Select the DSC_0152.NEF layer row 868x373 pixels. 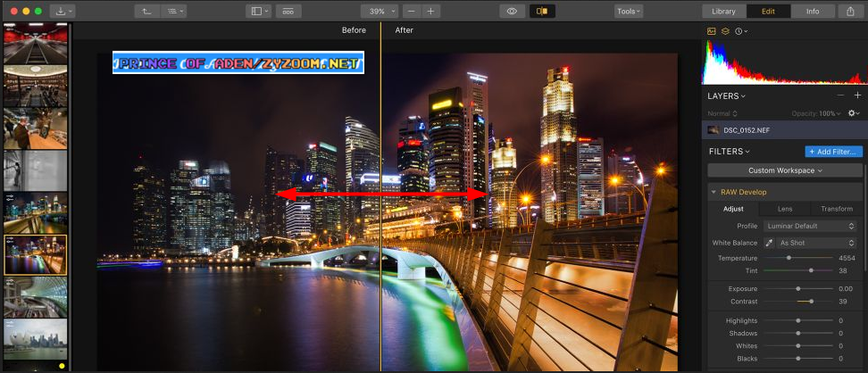point(784,130)
